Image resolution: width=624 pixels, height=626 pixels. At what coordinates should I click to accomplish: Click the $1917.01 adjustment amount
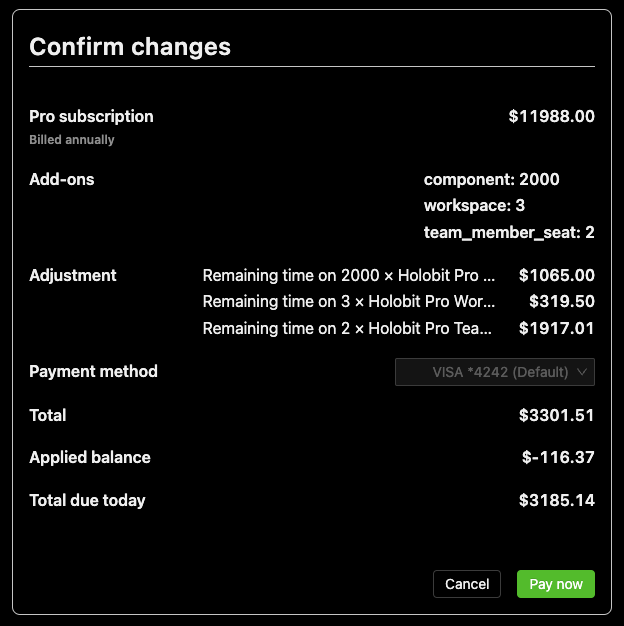tap(557, 327)
